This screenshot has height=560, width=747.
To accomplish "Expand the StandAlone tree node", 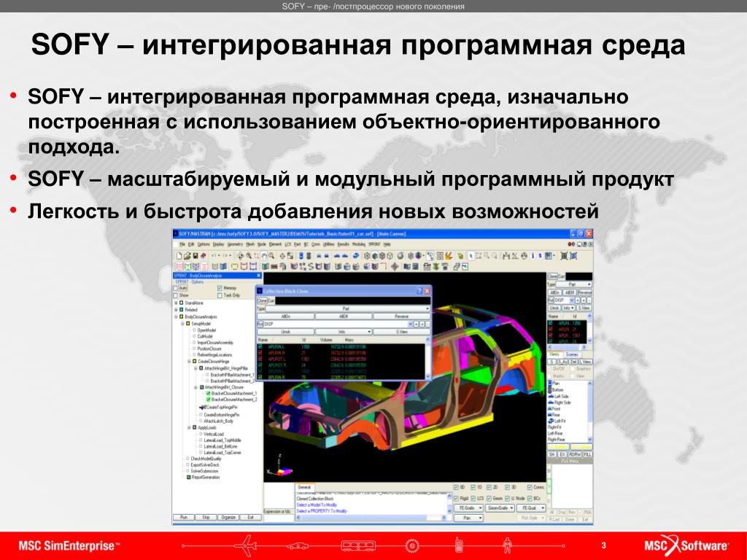I will 176,303.
